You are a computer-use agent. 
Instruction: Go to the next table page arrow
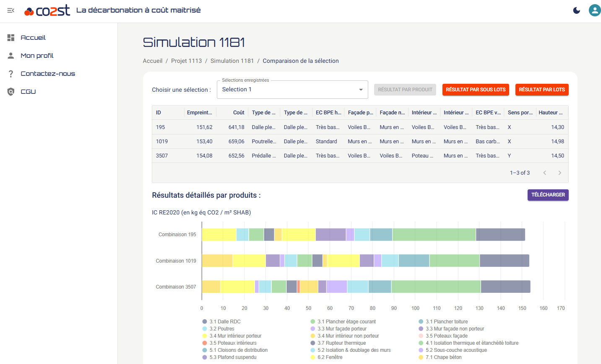click(x=559, y=173)
